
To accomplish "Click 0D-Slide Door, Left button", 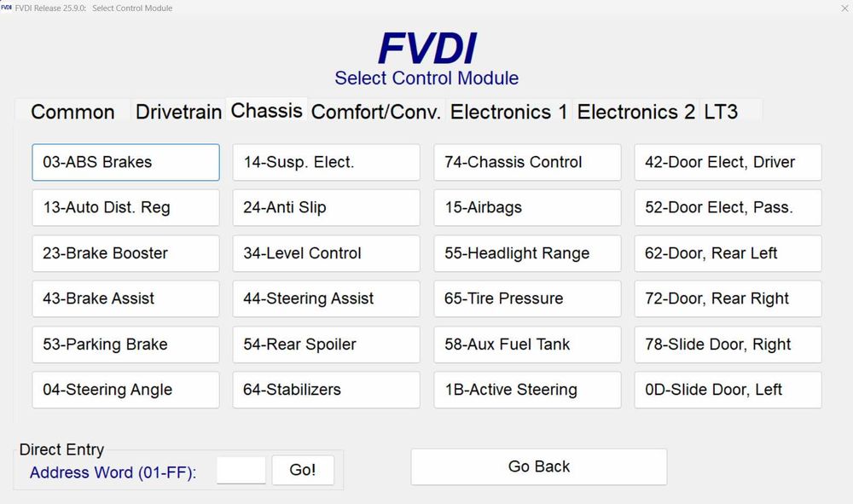I will (x=728, y=390).
